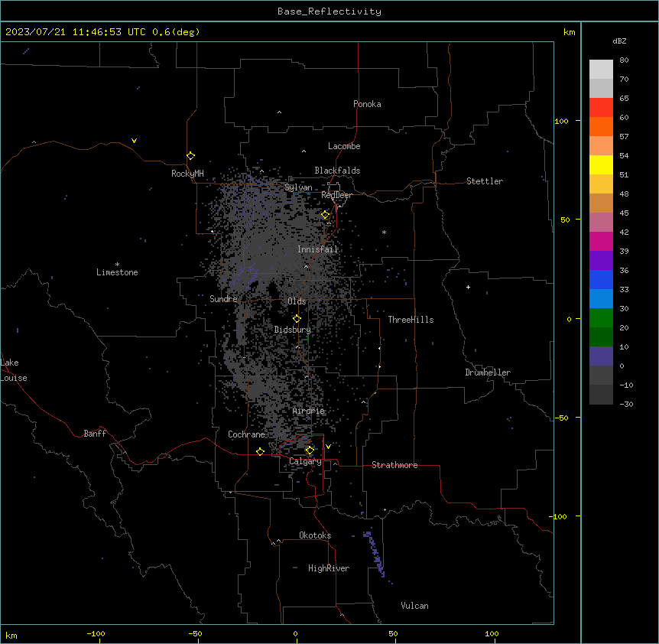Click the Olds town label
The image size is (659, 644).
[297, 301]
